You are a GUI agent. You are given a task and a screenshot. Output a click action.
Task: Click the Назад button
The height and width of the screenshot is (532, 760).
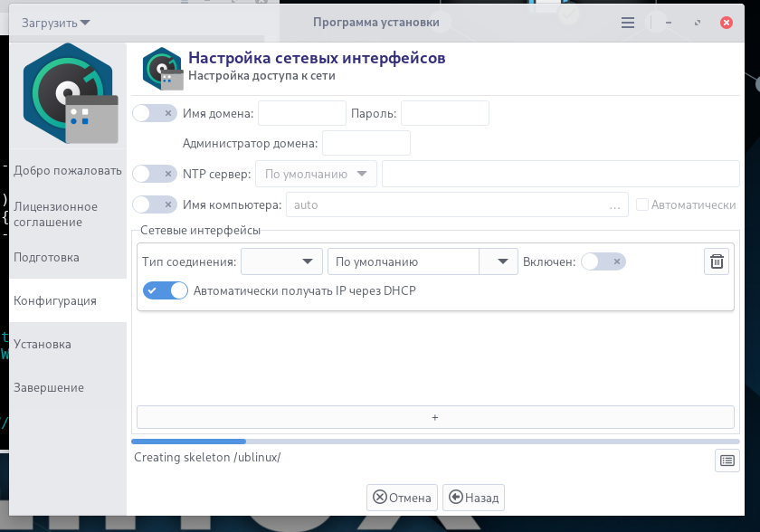click(x=473, y=498)
